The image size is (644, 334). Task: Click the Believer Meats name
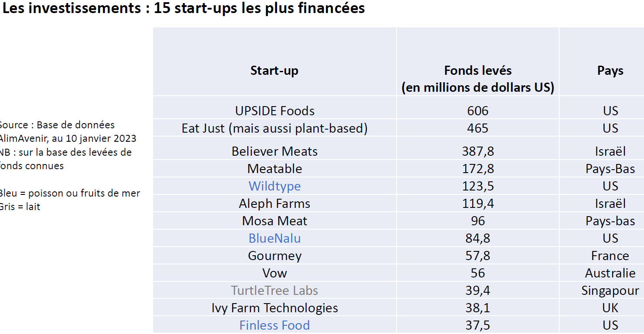(274, 151)
